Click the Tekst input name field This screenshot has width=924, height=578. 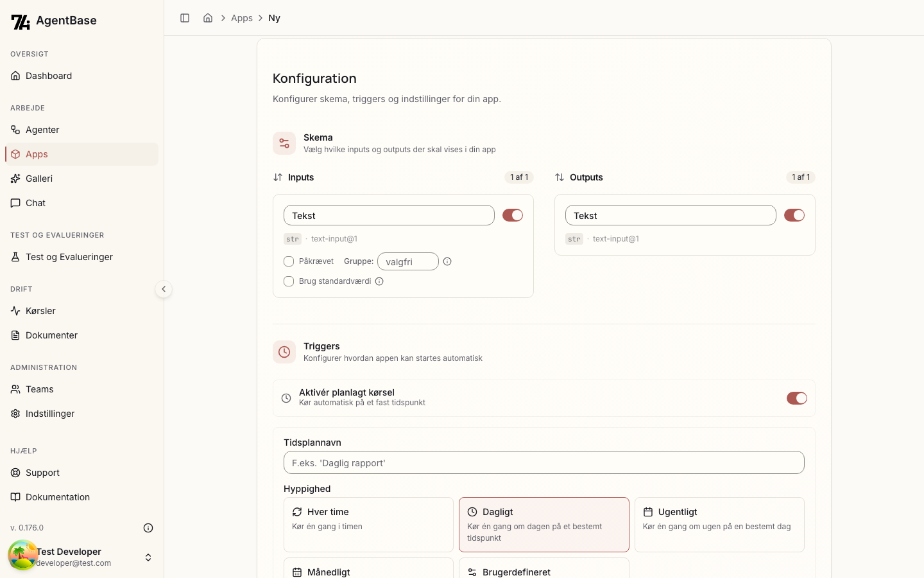tap(389, 215)
